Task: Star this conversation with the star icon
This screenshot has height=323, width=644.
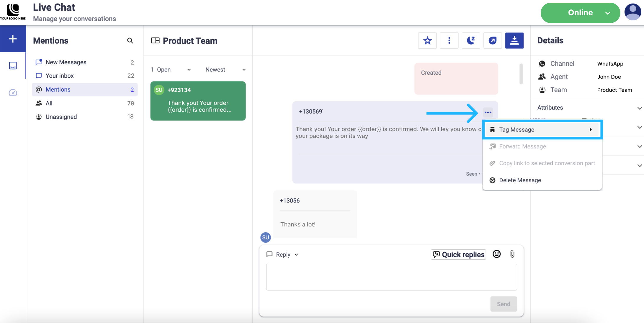Action: pos(427,40)
